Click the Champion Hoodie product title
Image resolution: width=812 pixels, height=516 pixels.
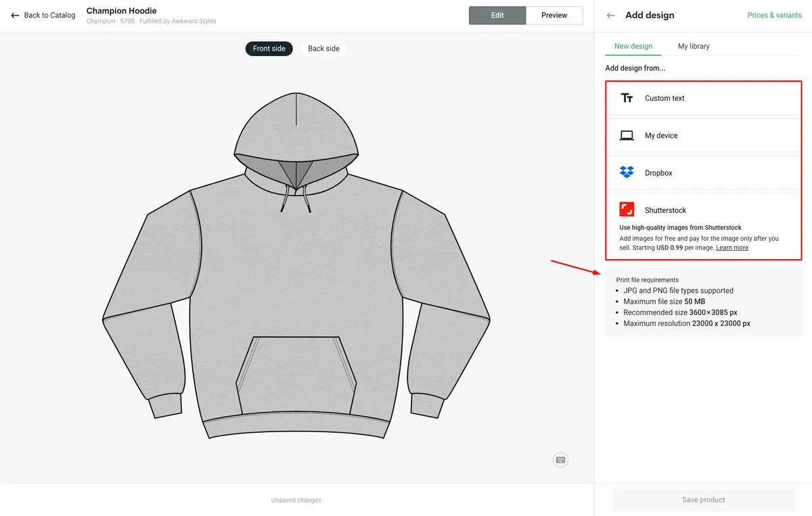coord(122,11)
